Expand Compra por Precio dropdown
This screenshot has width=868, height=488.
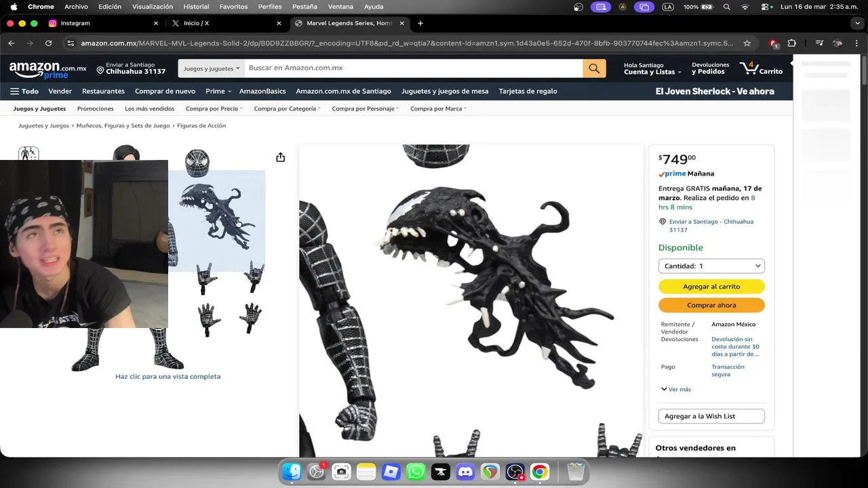(x=214, y=108)
